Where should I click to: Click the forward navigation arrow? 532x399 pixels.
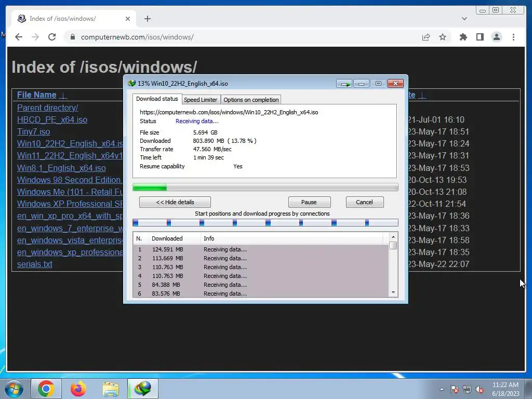[35, 37]
